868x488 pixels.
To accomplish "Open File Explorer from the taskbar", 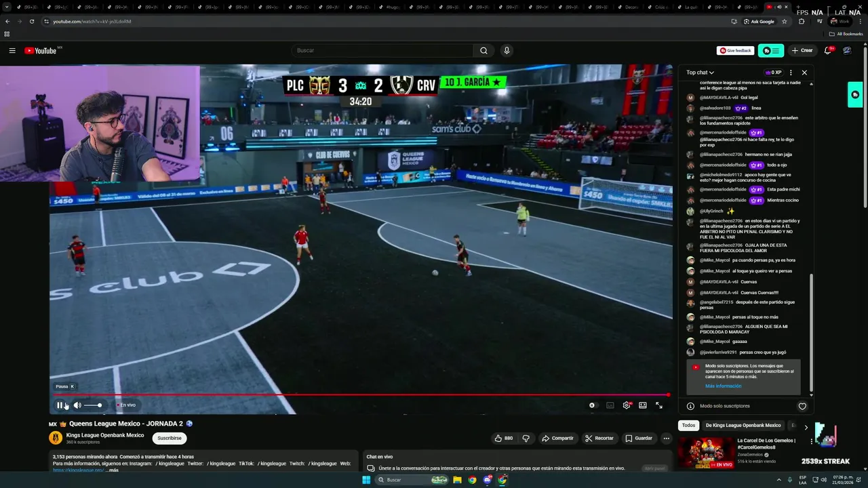I will point(458,480).
